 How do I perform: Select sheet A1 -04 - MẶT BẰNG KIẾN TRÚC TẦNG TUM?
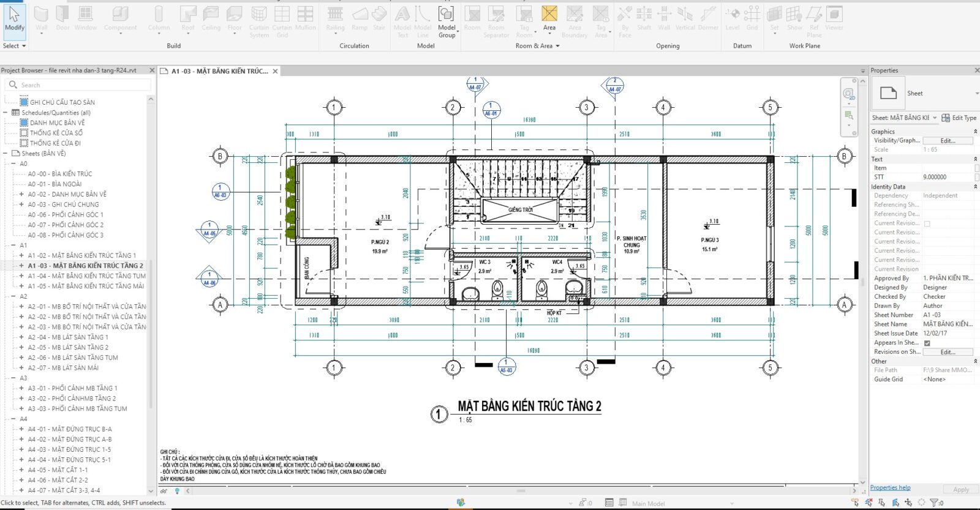pyautogui.click(x=86, y=276)
